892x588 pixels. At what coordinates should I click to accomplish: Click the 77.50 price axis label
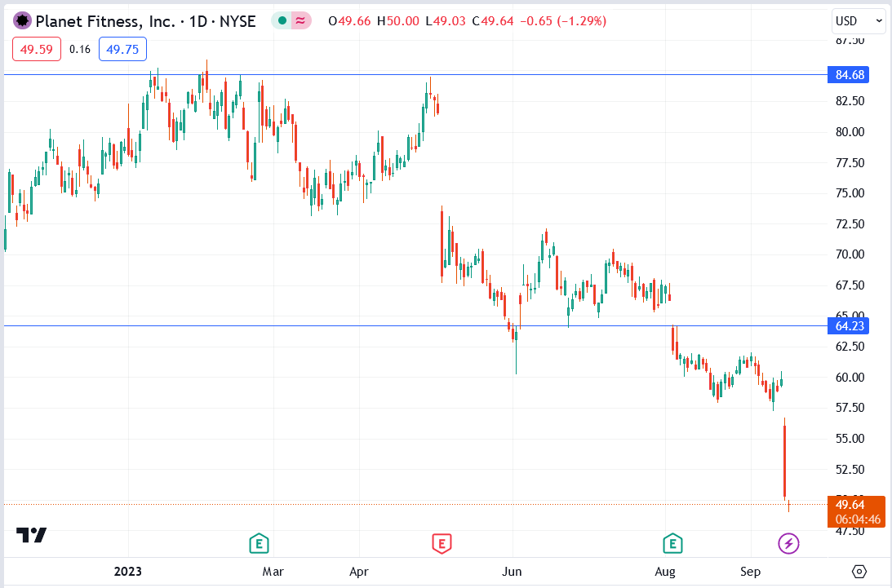pyautogui.click(x=850, y=162)
